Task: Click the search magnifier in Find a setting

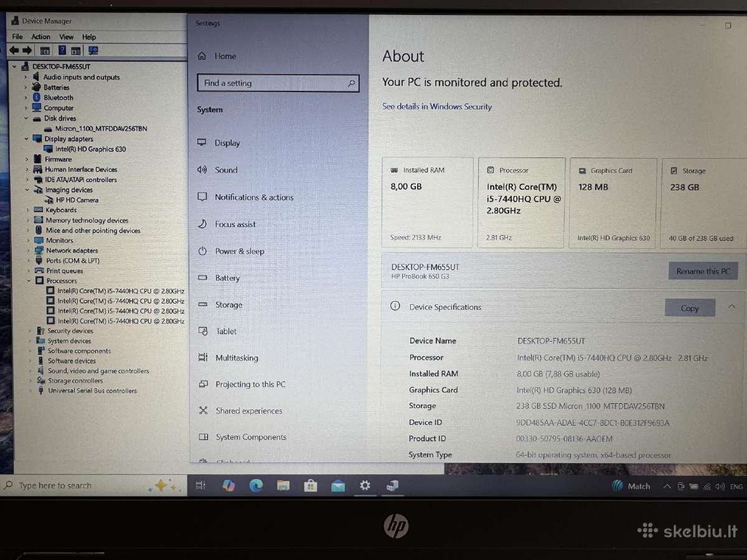Action: tap(351, 83)
